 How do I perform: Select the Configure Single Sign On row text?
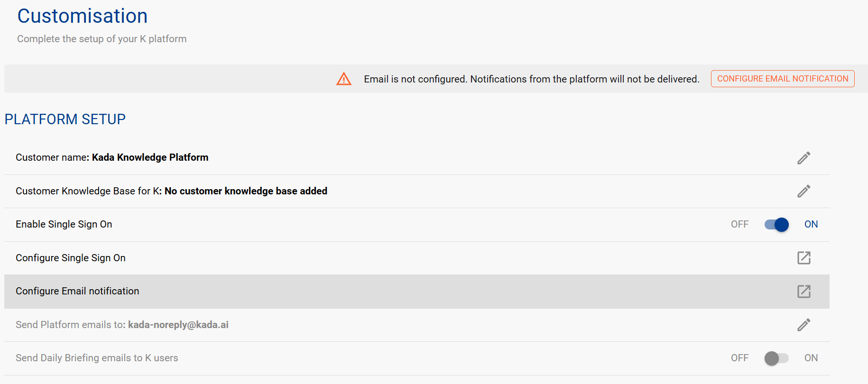coord(71,258)
